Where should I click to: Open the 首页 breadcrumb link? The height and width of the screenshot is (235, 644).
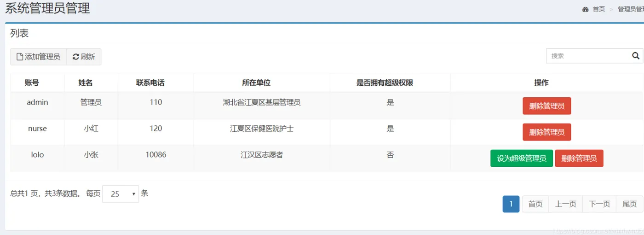tap(599, 9)
